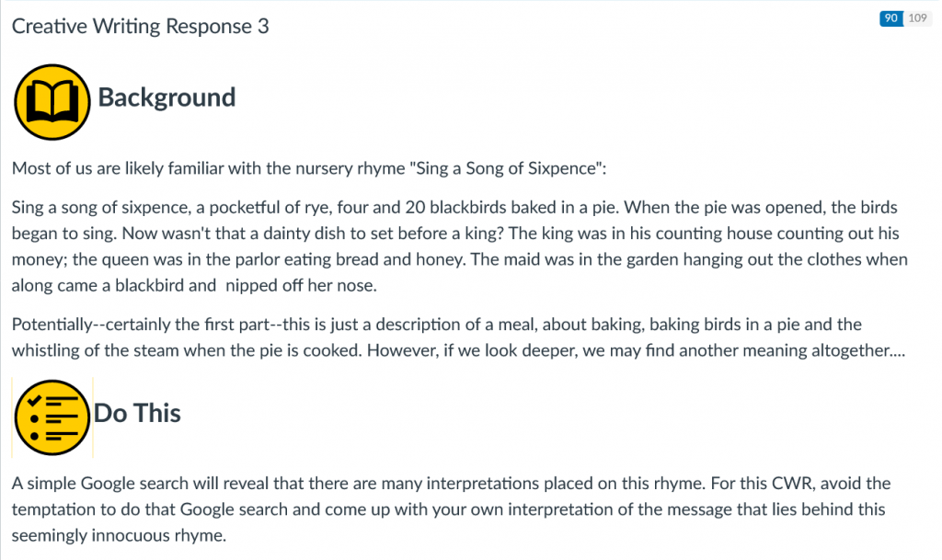Click the yellow checklist Do This icon
Screen dimensions: 942x560
52,417
